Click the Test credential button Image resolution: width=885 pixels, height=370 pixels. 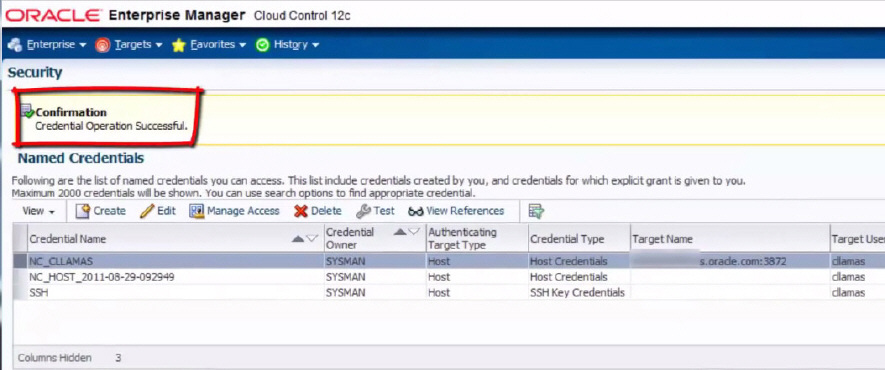pyautogui.click(x=375, y=211)
